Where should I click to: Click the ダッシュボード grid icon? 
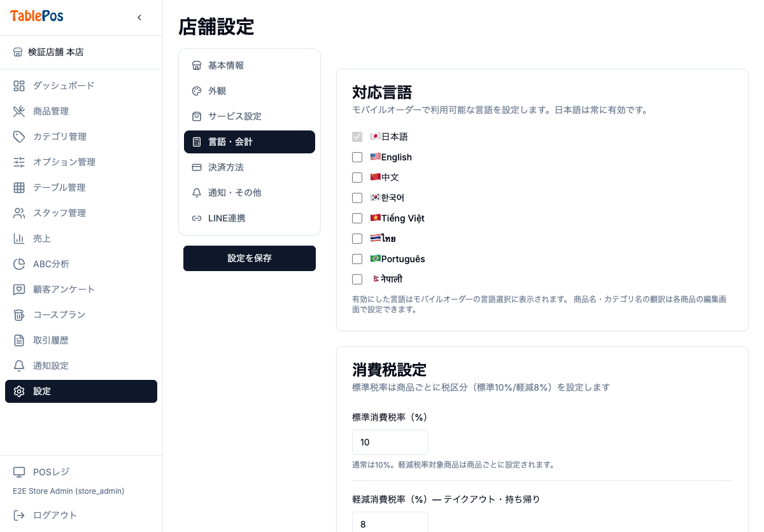click(x=19, y=86)
